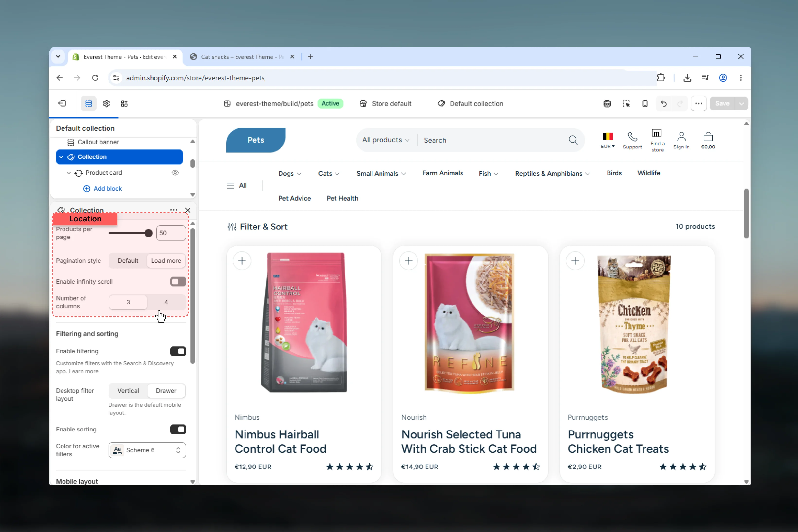The width and height of the screenshot is (798, 532).
Task: Click the All hamburger menu icon
Action: [230, 186]
